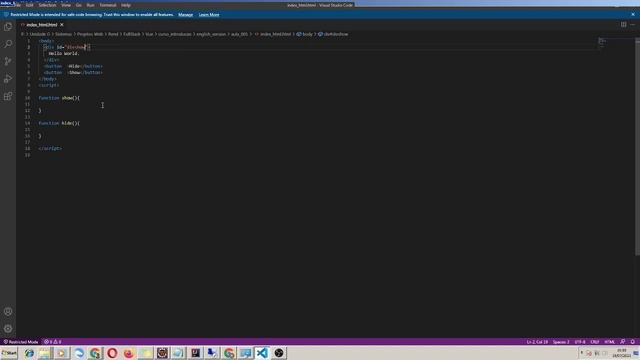Dismiss the Restricted Mode banner
Image resolution: width=640 pixels, height=360 pixels.
(633, 14)
